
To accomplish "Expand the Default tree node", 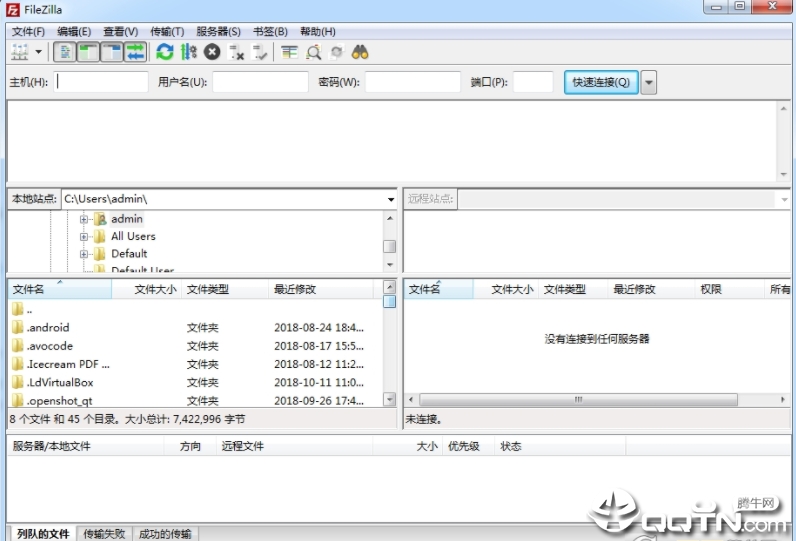I will 83,254.
